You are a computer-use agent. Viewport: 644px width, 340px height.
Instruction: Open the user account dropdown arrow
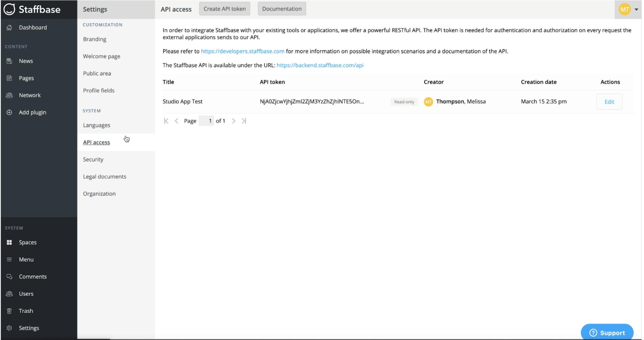(636, 10)
